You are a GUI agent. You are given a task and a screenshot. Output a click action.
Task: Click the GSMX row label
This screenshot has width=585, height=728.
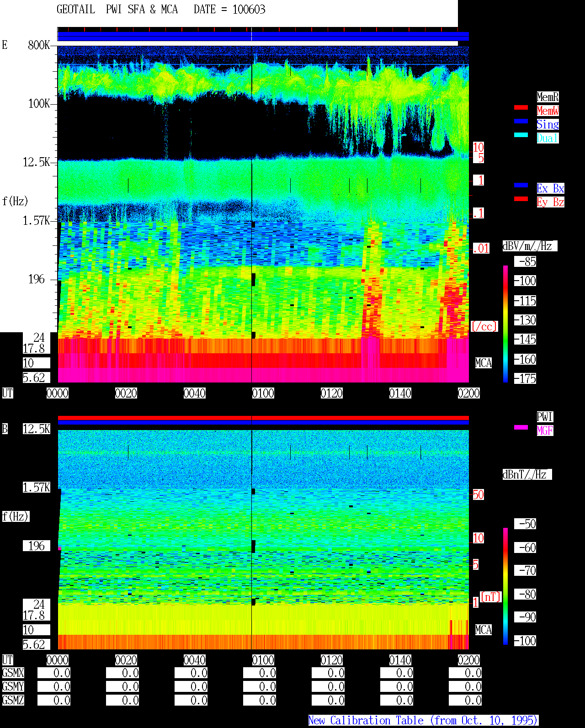coord(13,673)
